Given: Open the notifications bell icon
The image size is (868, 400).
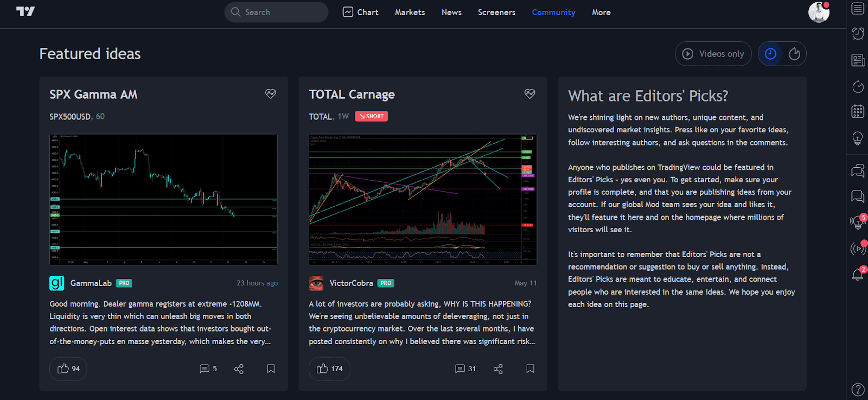Looking at the screenshot, I should click(x=858, y=274).
